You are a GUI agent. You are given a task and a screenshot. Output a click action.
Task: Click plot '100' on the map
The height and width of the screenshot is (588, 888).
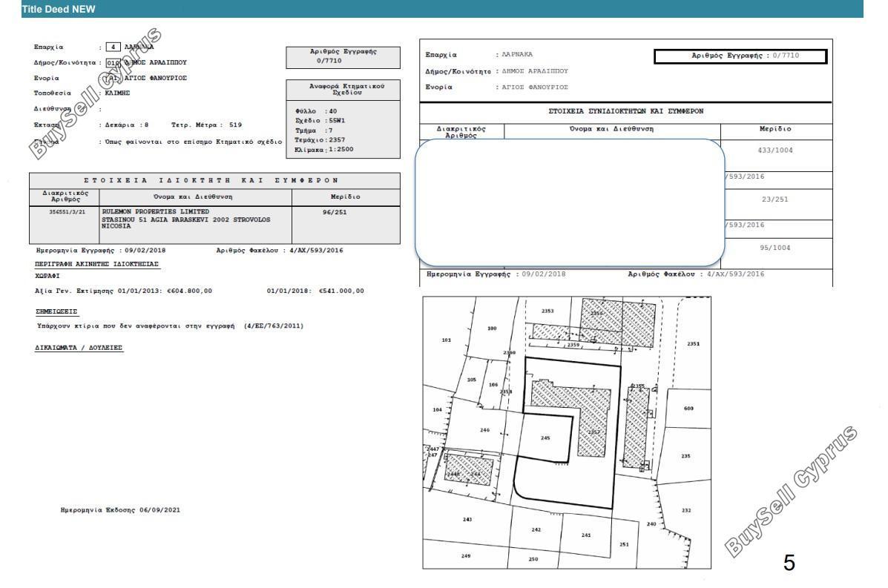tap(492, 328)
